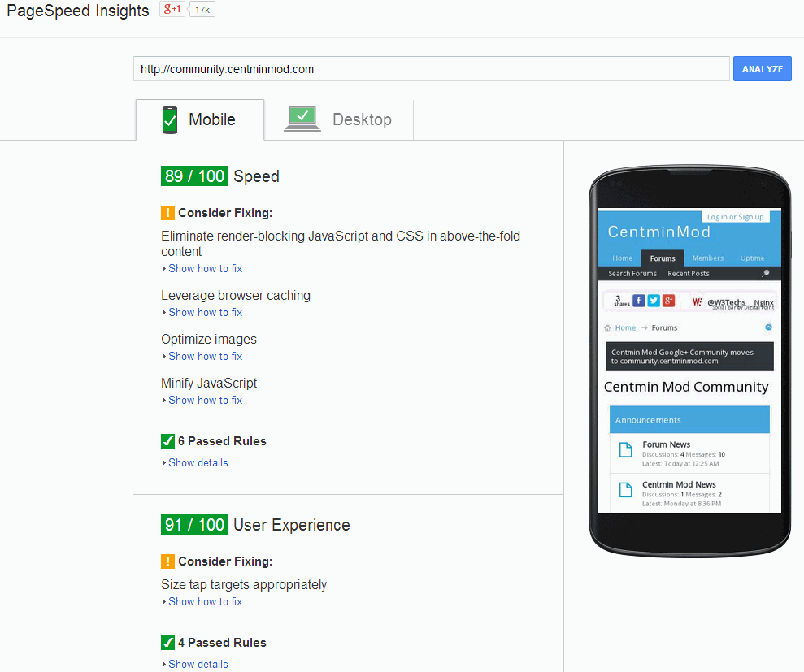Switch to the Mobile tab
The height and width of the screenshot is (672, 804).
point(200,119)
